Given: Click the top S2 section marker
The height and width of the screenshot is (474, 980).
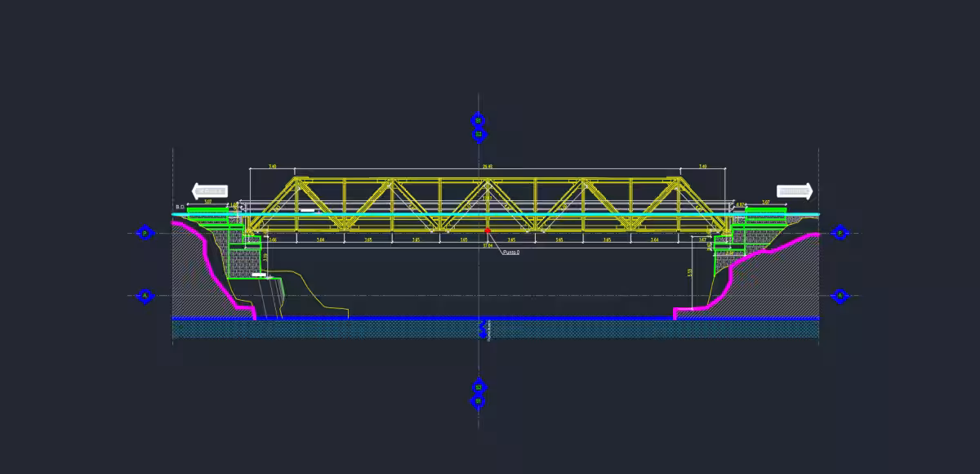Looking at the screenshot, I should tap(479, 132).
